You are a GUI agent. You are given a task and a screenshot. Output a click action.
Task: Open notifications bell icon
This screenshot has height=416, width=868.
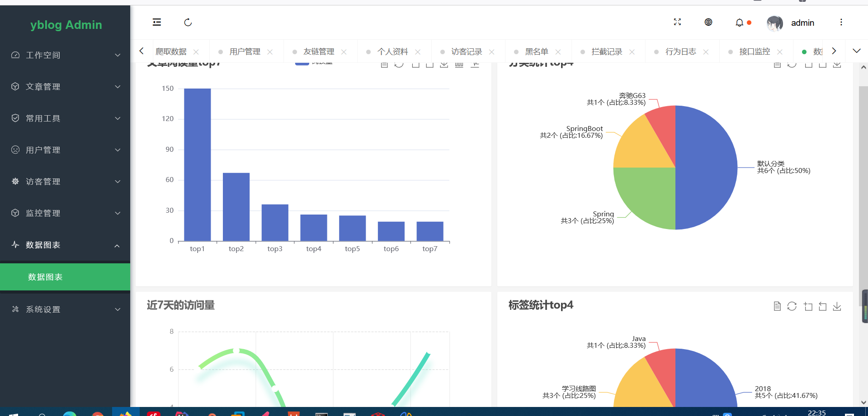tap(739, 22)
